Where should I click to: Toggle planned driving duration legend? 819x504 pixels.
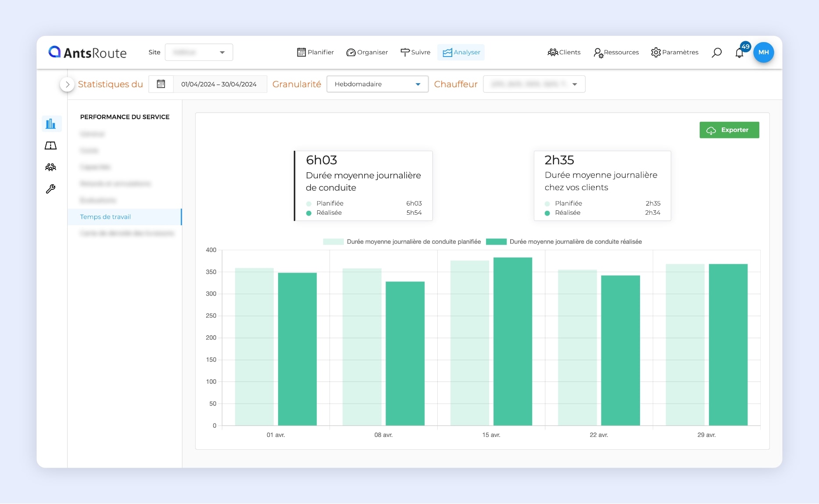pos(402,242)
